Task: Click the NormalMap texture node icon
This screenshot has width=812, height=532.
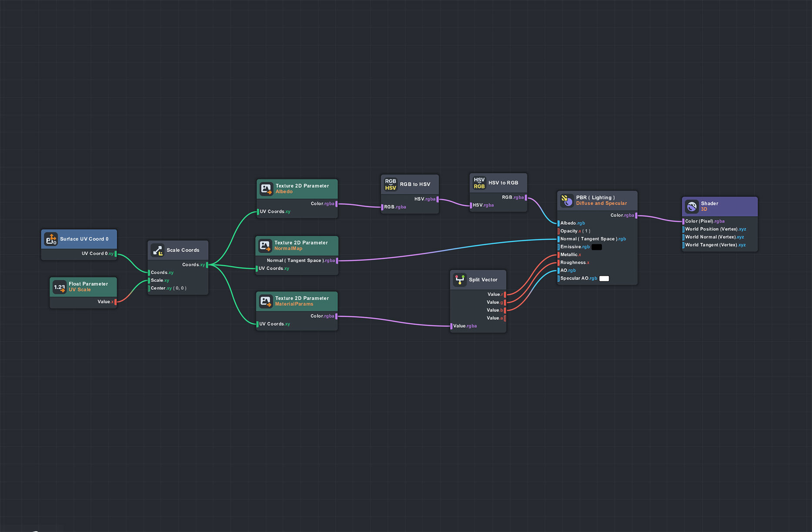Action: pos(265,246)
